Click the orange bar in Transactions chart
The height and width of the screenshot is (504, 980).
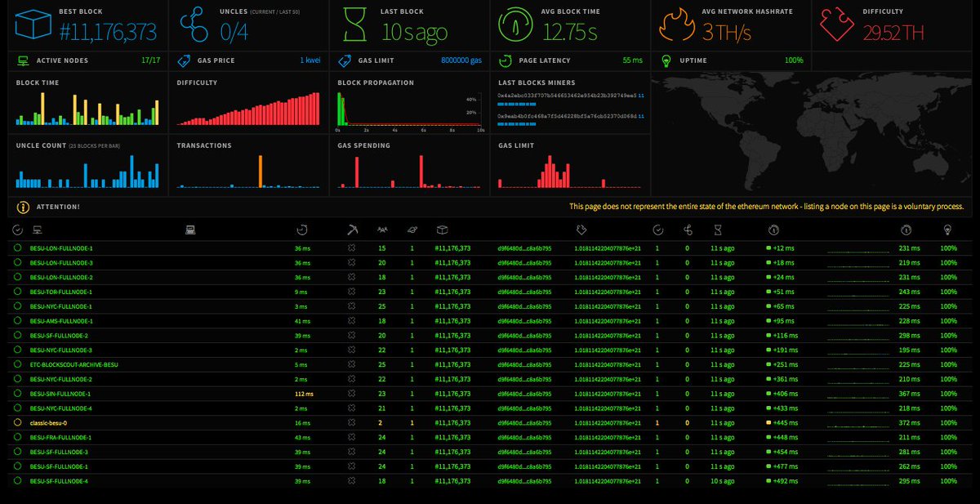pyautogui.click(x=261, y=172)
